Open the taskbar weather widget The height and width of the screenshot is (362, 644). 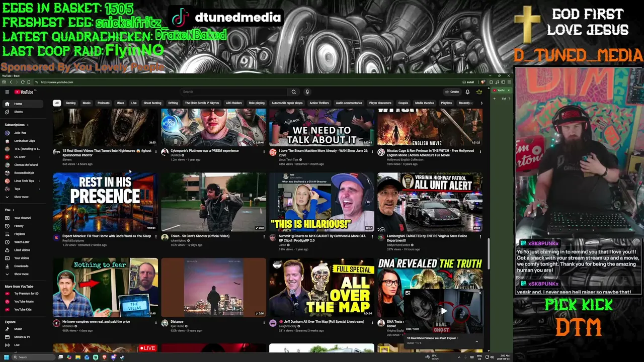coord(432,357)
